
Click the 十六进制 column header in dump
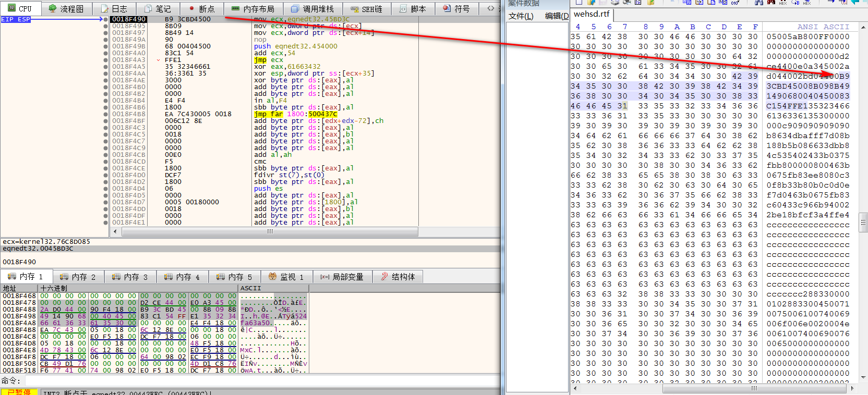click(138, 288)
